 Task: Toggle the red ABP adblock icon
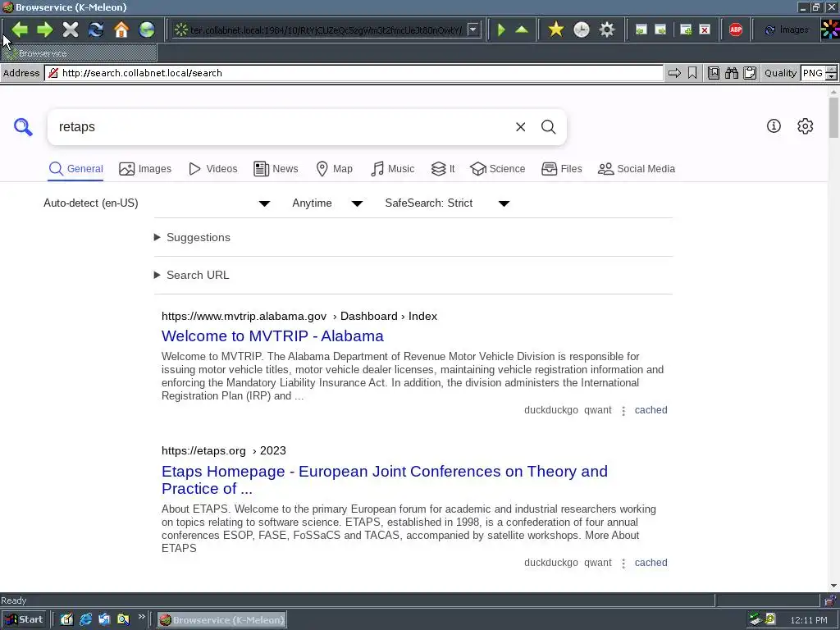(736, 30)
